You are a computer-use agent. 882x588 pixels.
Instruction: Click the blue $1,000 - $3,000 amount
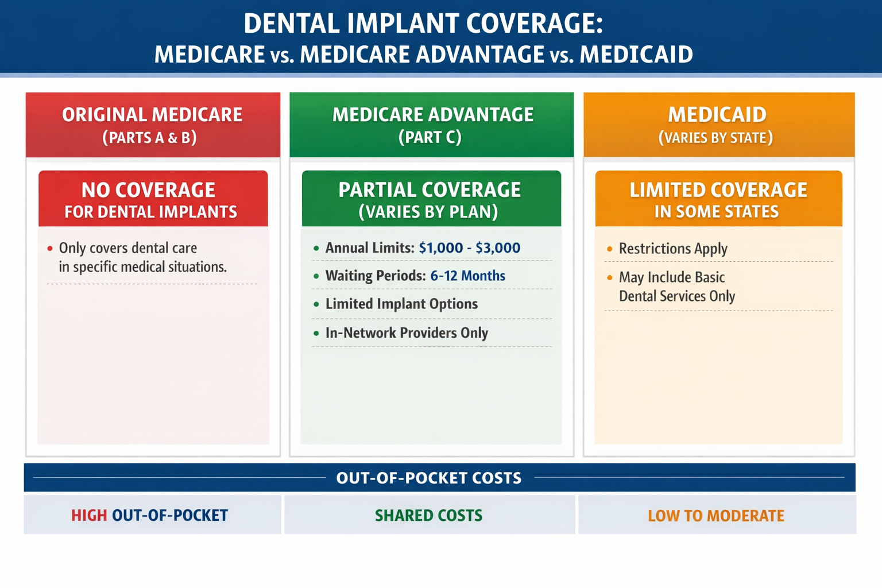pos(469,248)
